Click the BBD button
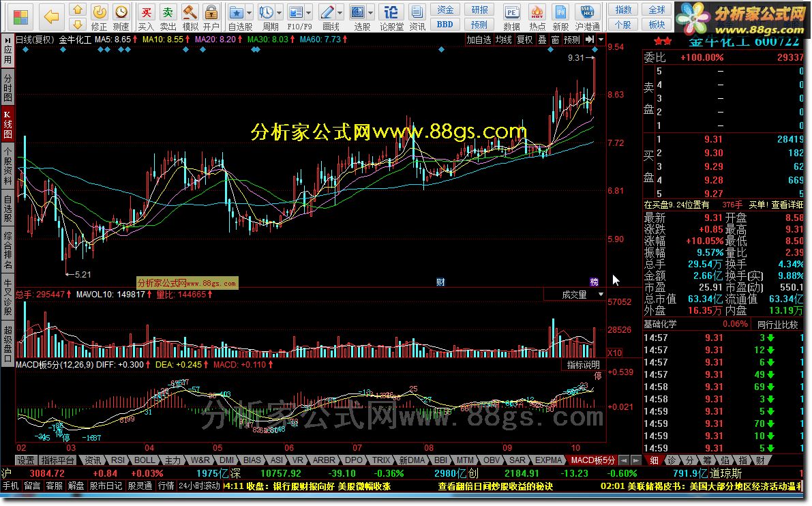The image size is (812, 506). pos(445,25)
